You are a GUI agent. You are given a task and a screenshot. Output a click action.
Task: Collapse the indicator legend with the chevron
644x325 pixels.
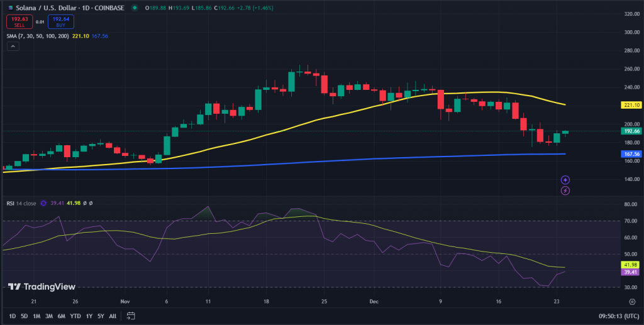13,47
